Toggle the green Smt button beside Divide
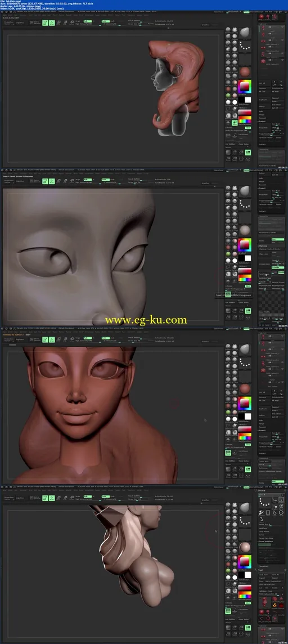This screenshot has width=288, height=644. [278, 239]
